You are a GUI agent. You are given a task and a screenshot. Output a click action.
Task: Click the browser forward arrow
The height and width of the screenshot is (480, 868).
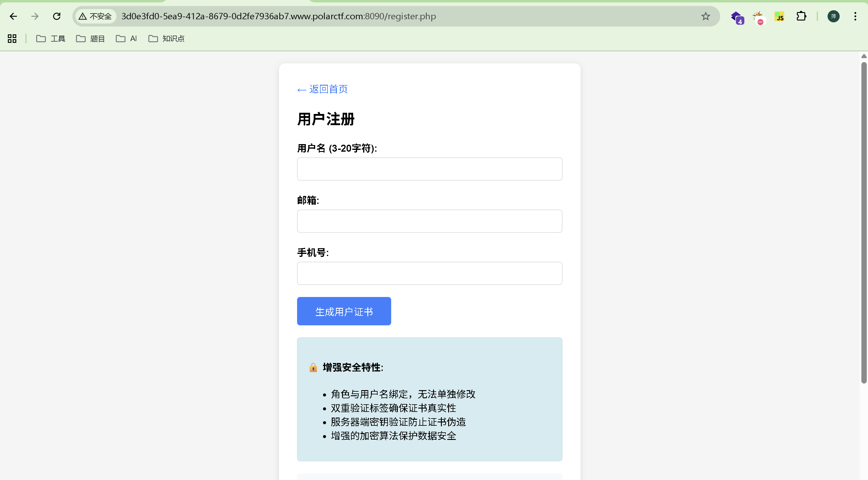(x=35, y=16)
